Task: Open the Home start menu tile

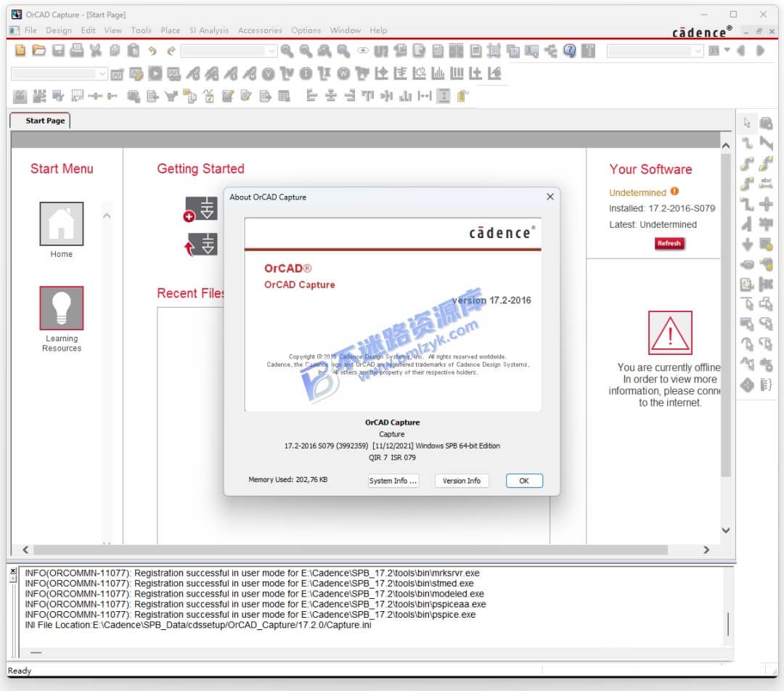Action: 62,224
